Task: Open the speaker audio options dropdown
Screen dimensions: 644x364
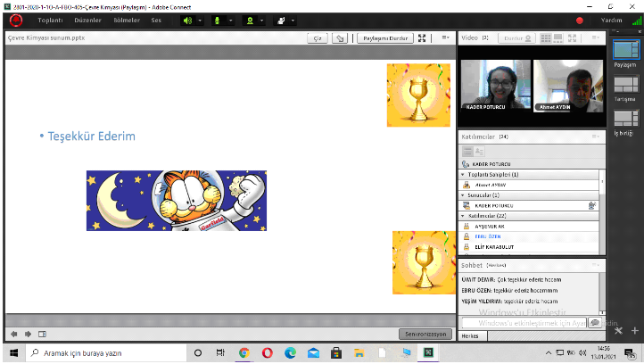Action: 199,20
